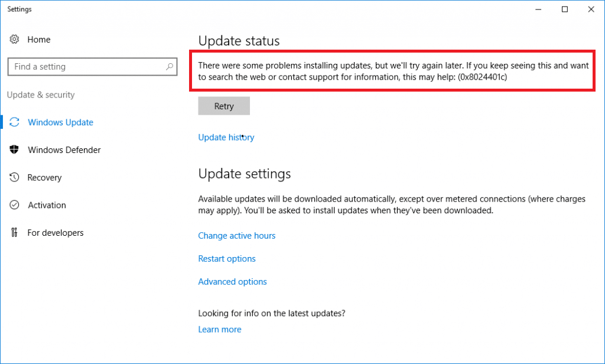
Task: Open the Activation section
Action: click(47, 205)
